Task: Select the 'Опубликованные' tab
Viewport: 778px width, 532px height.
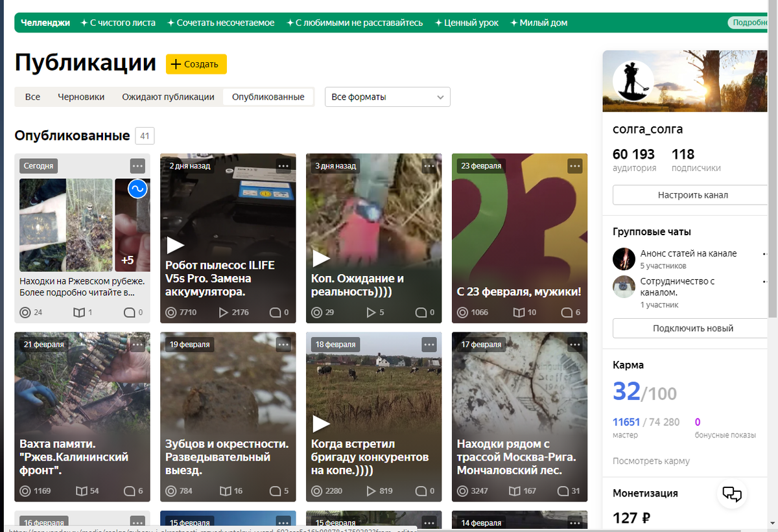Action: click(x=268, y=97)
